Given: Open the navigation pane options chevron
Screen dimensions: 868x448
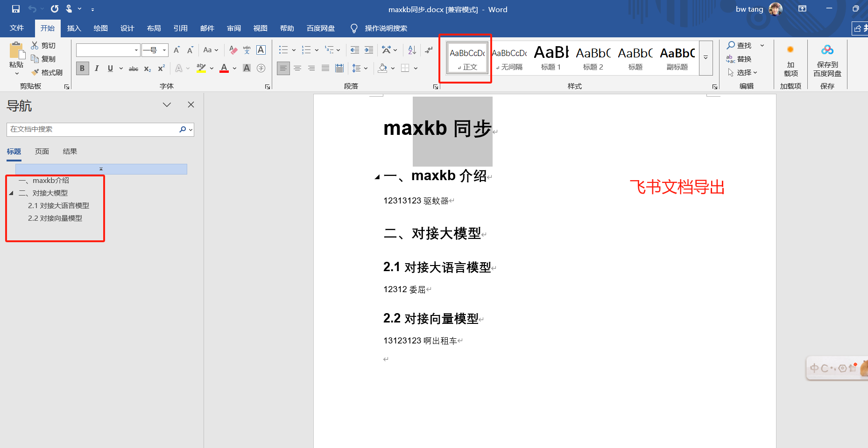Looking at the screenshot, I should tap(167, 105).
